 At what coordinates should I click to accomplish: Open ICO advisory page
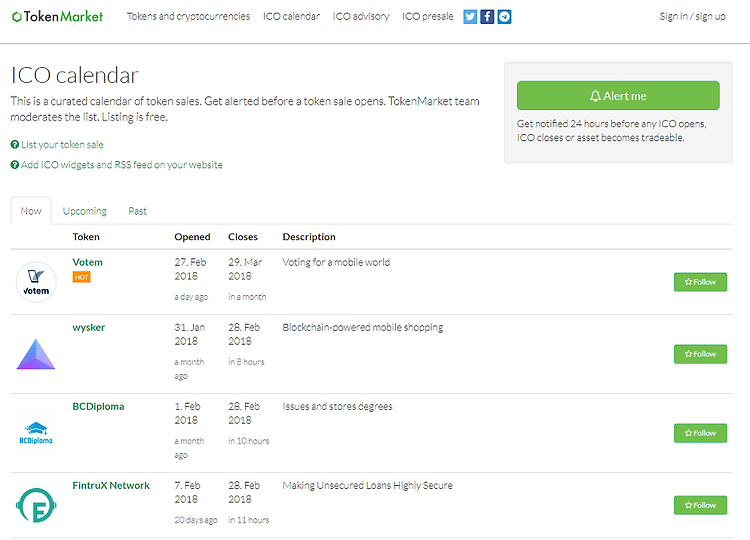point(361,16)
